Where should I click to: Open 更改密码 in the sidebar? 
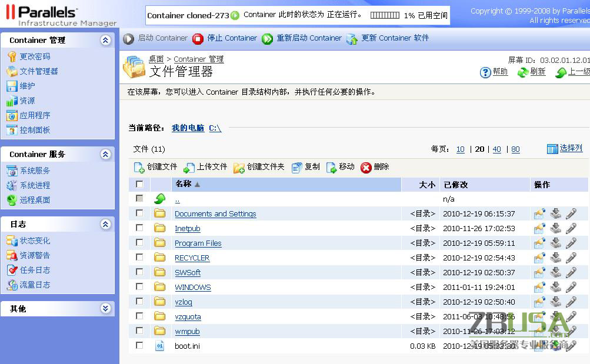(x=35, y=56)
